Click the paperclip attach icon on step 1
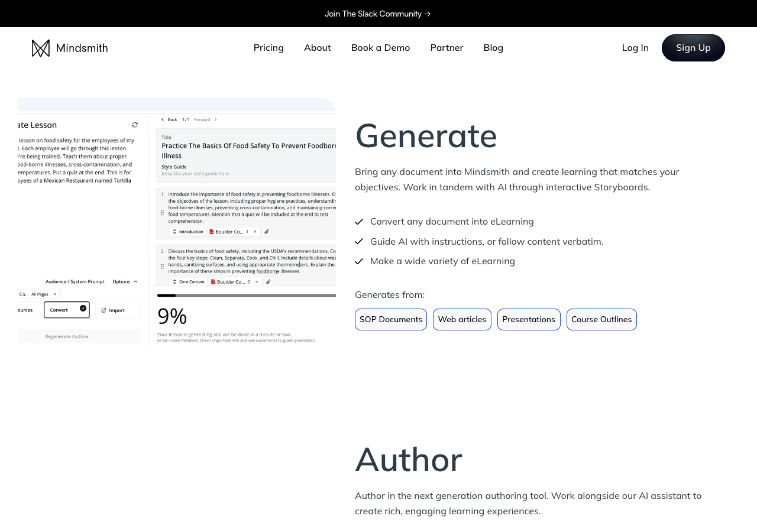Image resolution: width=757 pixels, height=532 pixels. coord(267,232)
